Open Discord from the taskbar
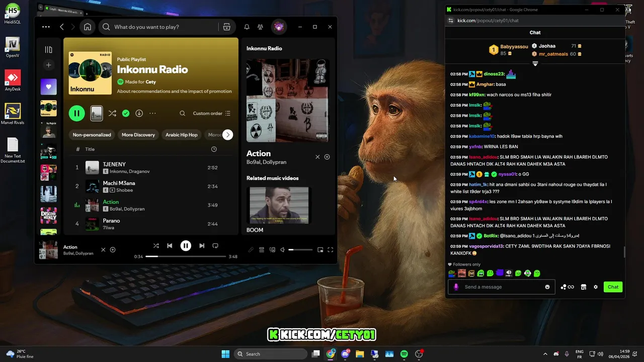The width and height of the screenshot is (644, 362). coord(345,354)
